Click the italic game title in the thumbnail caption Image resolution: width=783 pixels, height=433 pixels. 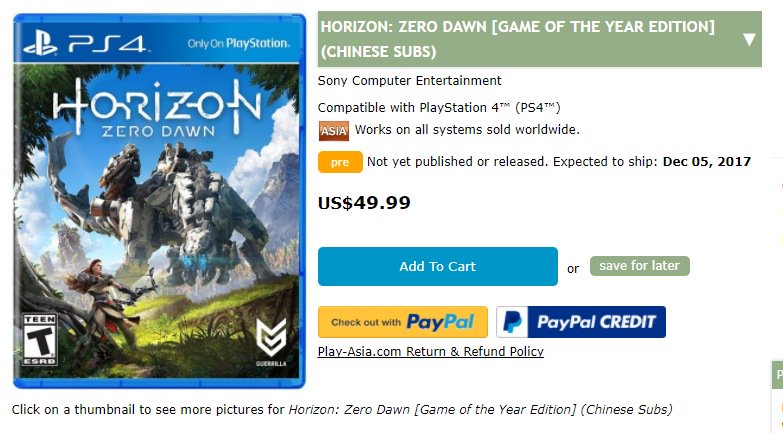click(480, 409)
